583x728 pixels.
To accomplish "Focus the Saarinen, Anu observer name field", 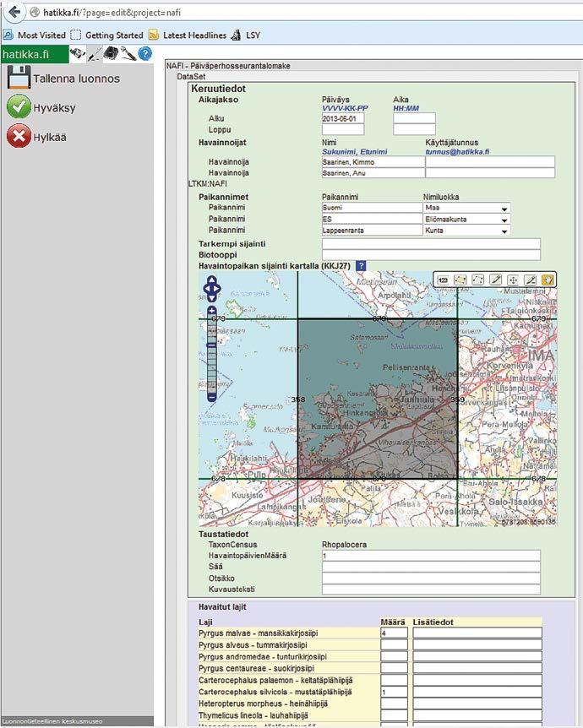I will [x=373, y=173].
